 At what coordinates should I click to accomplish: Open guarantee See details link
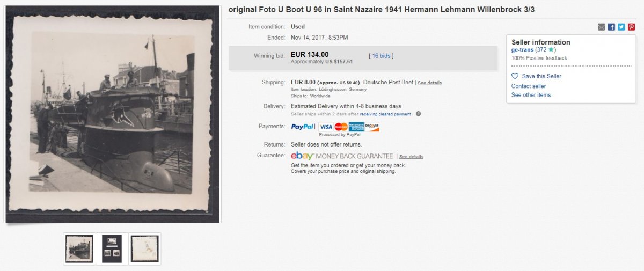point(411,157)
